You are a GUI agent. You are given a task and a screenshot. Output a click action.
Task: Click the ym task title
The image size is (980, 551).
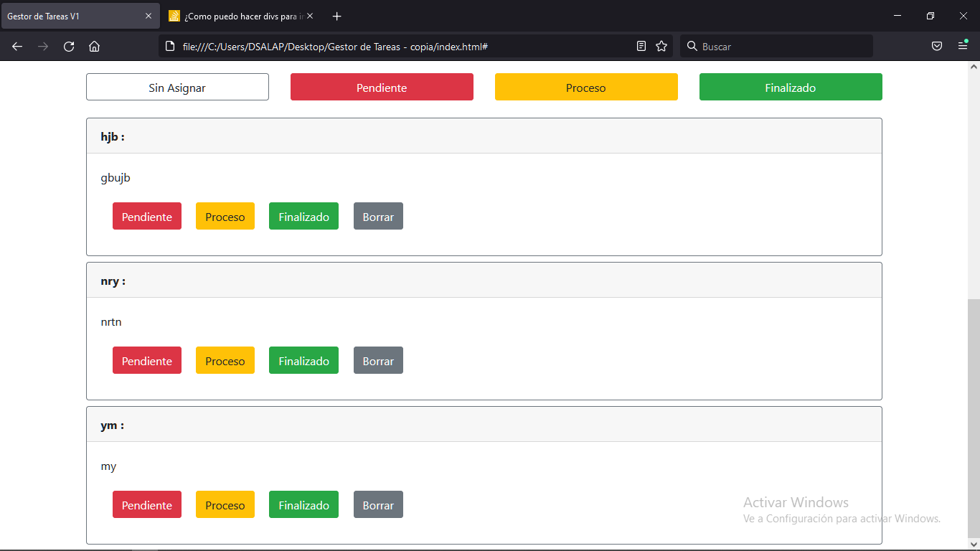(x=113, y=425)
